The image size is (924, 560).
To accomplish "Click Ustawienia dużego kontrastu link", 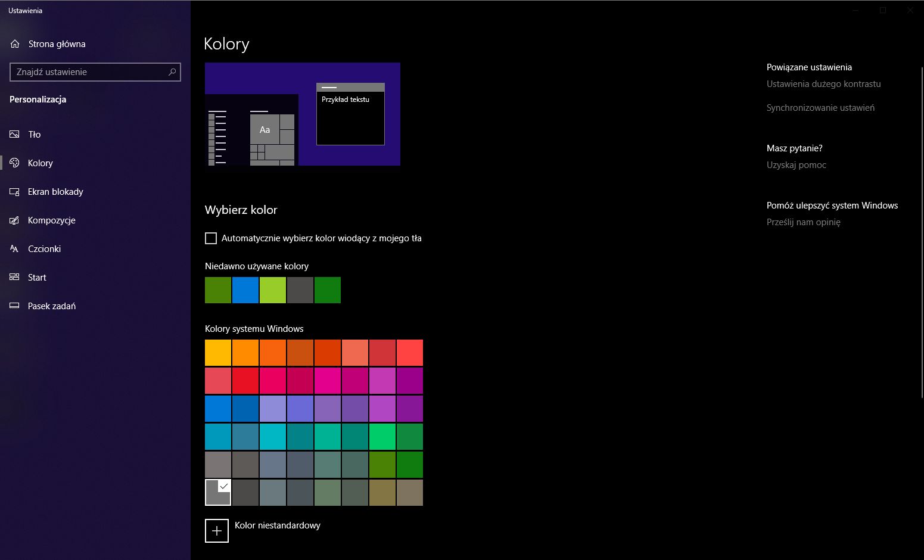I will [823, 83].
